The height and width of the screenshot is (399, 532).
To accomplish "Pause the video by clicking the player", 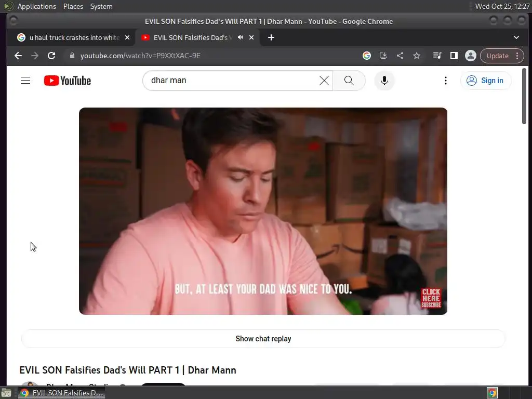I will tap(263, 211).
